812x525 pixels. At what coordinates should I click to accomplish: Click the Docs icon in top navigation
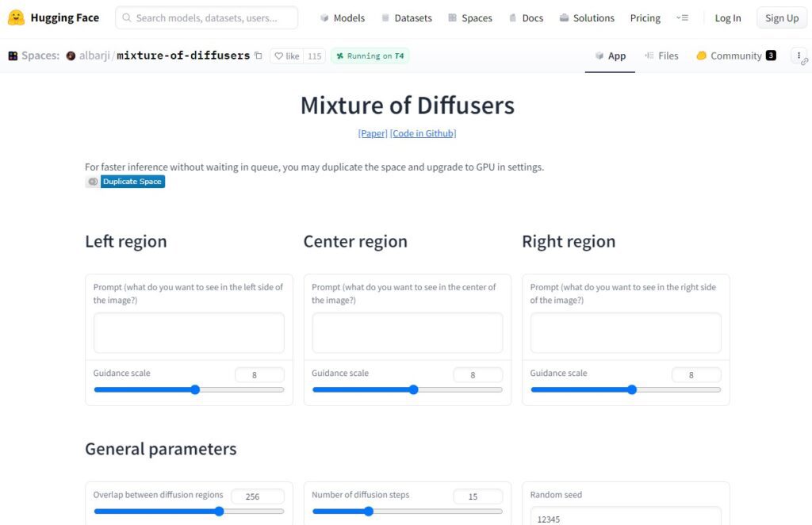click(512, 17)
